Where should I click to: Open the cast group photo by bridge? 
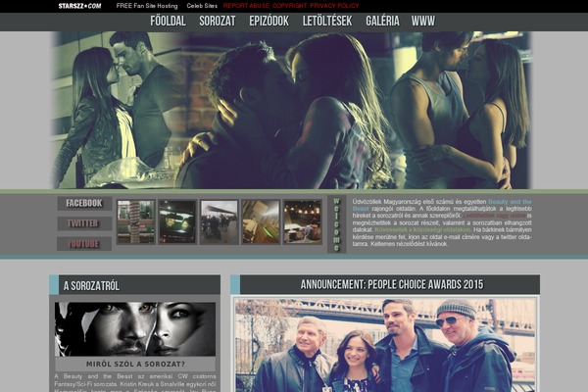point(385,345)
